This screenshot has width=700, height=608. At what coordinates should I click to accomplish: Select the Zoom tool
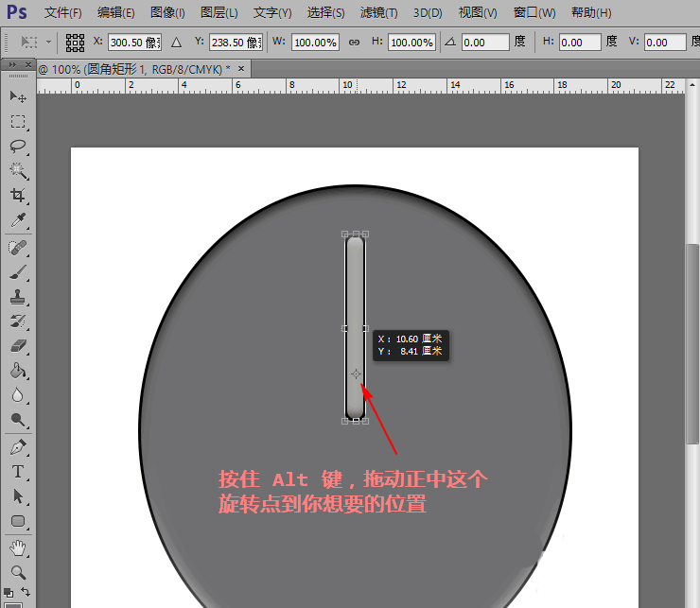click(18, 573)
